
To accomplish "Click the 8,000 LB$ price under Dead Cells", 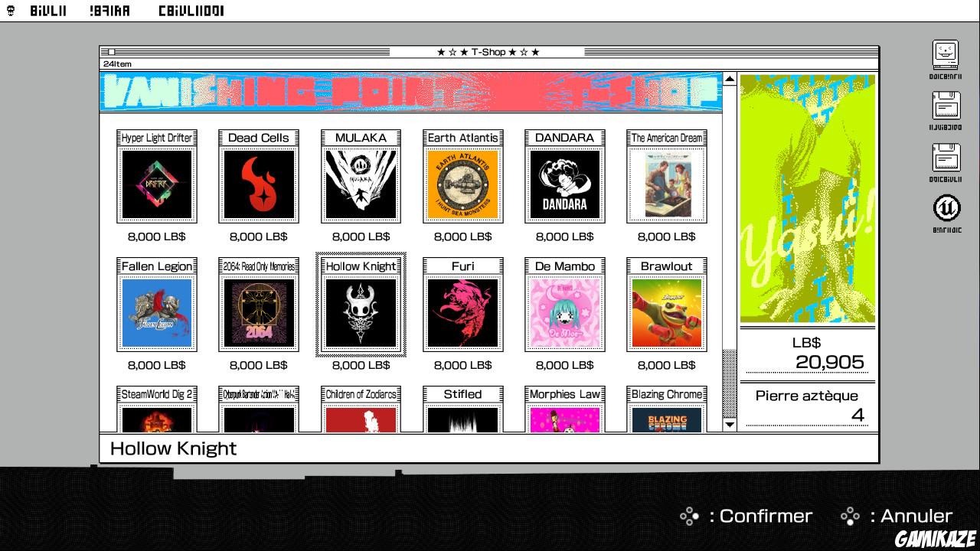I will click(x=259, y=236).
